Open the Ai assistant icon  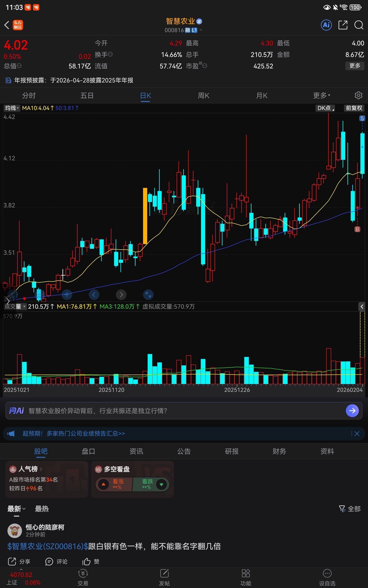tap(326, 25)
